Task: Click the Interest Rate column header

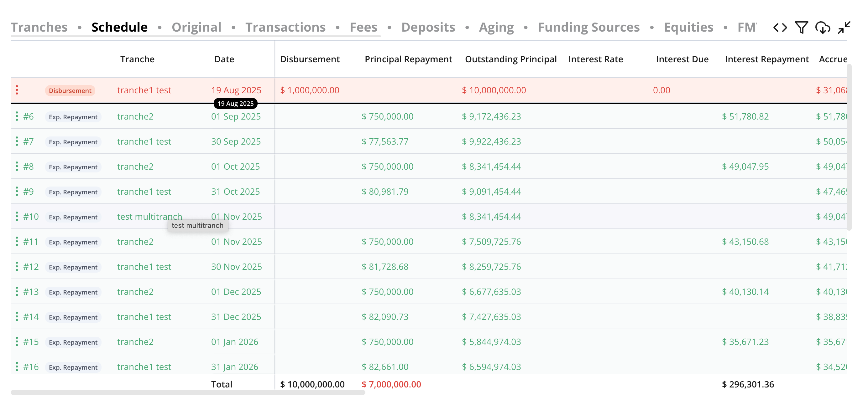Action: point(595,59)
